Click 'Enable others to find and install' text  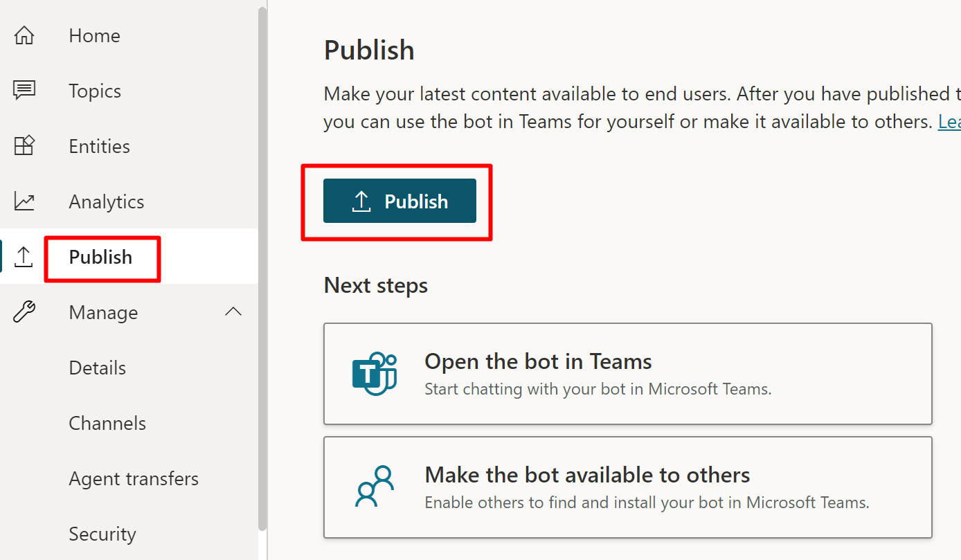coord(647,502)
